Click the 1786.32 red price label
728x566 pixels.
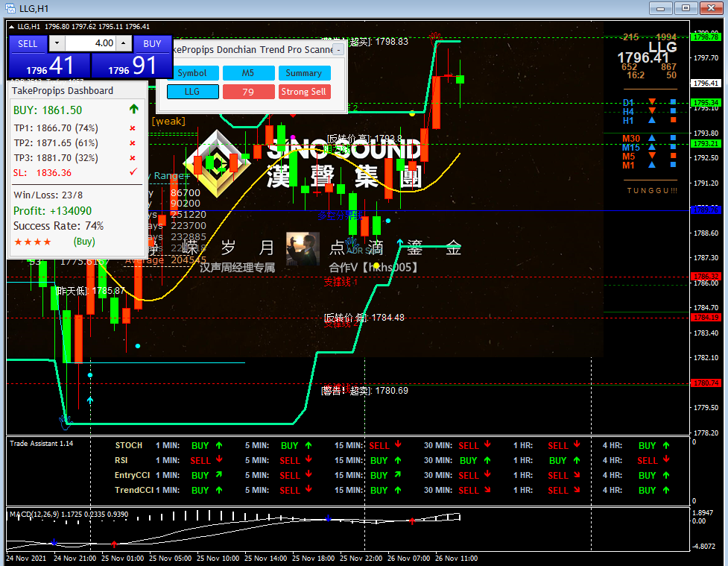point(706,276)
